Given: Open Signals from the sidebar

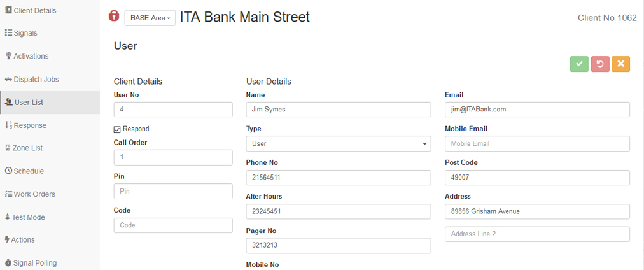Looking at the screenshot, I should point(25,33).
